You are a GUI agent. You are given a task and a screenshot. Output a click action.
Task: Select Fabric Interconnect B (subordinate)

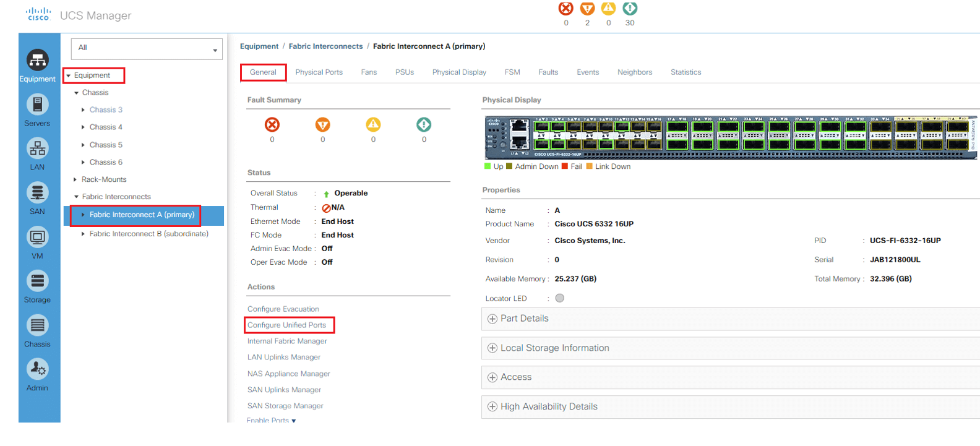coord(149,234)
